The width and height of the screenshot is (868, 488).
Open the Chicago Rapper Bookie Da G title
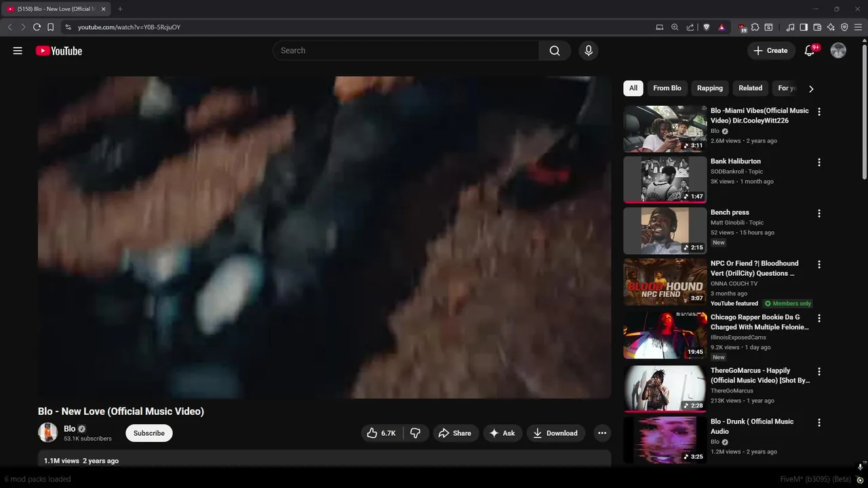(x=759, y=322)
